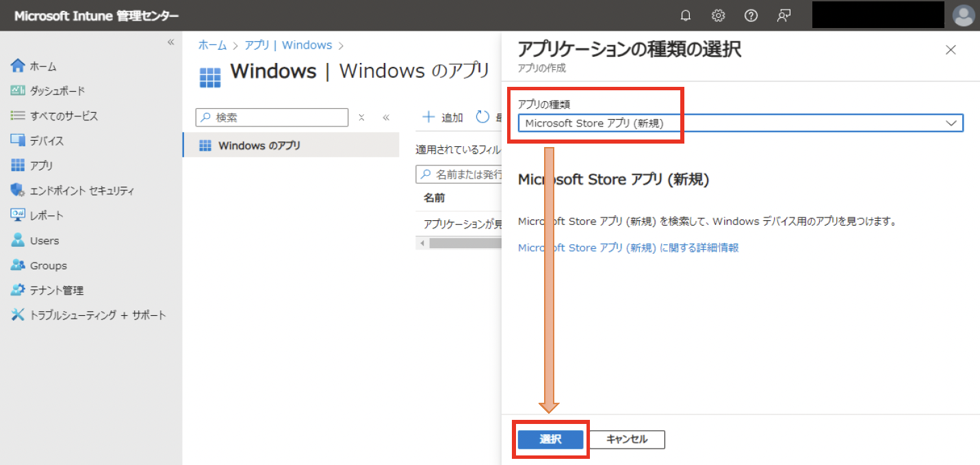Open ダッシュボード in the sidebar
Screen dimensions: 980x465
(x=48, y=91)
